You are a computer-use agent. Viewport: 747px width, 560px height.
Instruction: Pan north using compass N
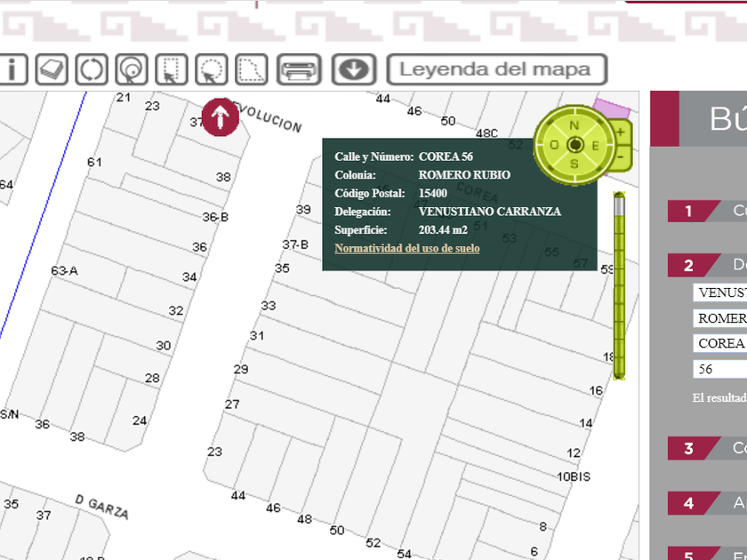pyautogui.click(x=574, y=125)
